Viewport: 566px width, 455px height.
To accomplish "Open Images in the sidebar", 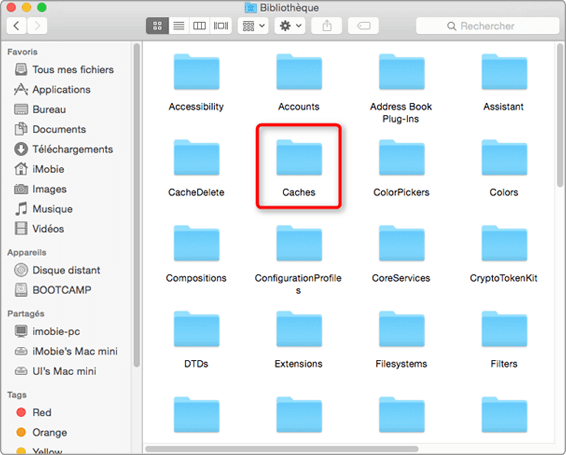I will 40,189.
